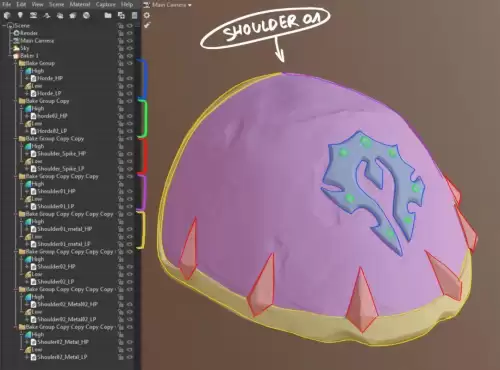Toggle lock on Shoulder_Spike_LP
Image resolution: width=500 pixels, height=370 pixels.
click(x=121, y=169)
